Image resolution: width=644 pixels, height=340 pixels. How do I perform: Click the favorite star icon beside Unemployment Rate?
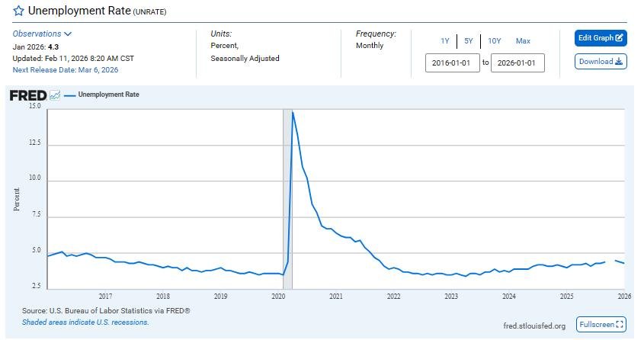point(18,11)
